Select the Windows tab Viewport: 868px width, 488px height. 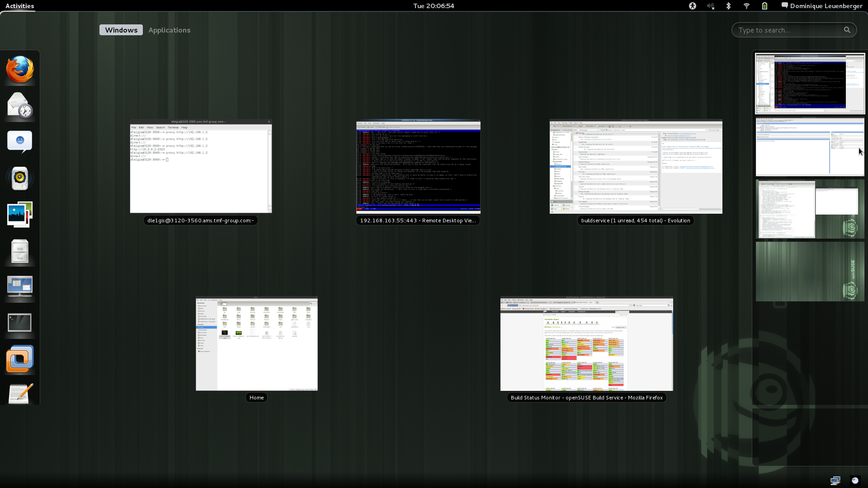[121, 30]
